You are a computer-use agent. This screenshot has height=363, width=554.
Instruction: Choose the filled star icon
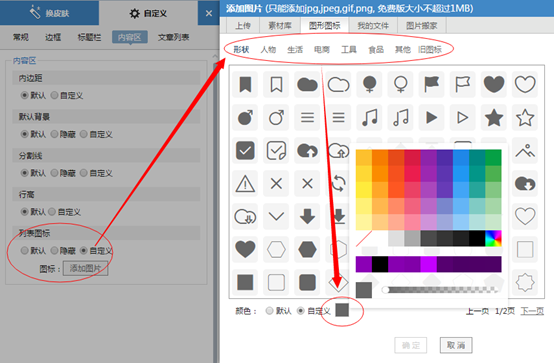pos(494,117)
